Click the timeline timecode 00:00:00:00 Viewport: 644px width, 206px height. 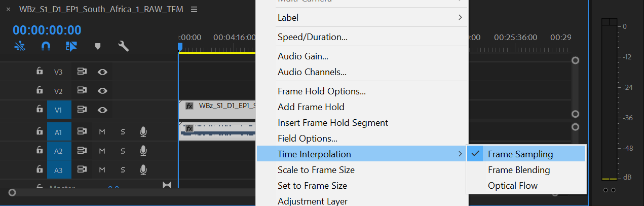point(47,30)
